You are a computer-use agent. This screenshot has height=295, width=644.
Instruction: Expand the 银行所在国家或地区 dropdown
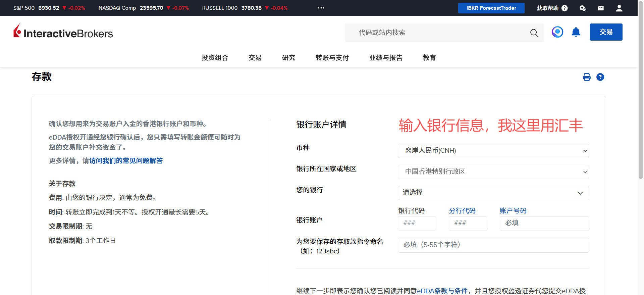click(x=493, y=172)
